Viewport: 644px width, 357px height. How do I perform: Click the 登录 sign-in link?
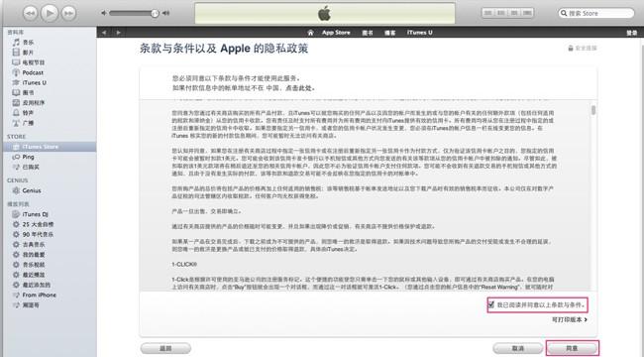[632, 33]
